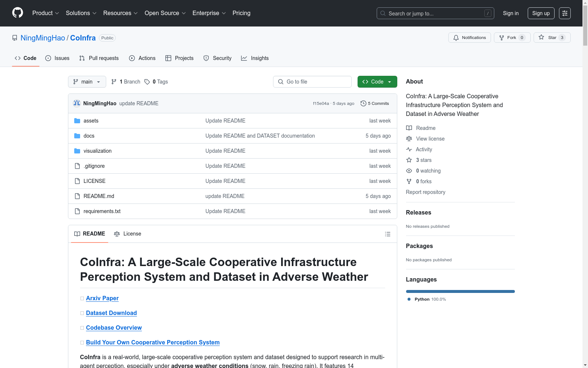Open the 5 Commits history link
588x368 pixels.
375,103
